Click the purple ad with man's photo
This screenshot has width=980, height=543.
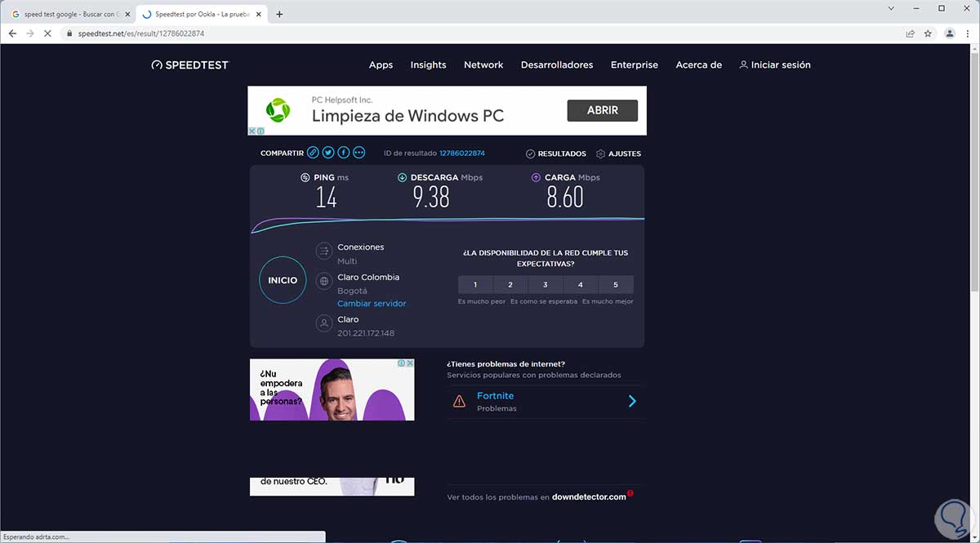(332, 389)
